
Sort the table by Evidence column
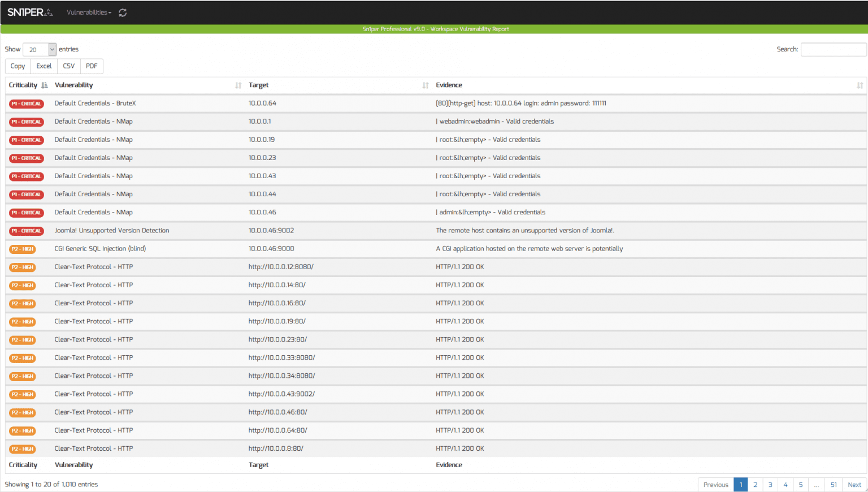860,85
